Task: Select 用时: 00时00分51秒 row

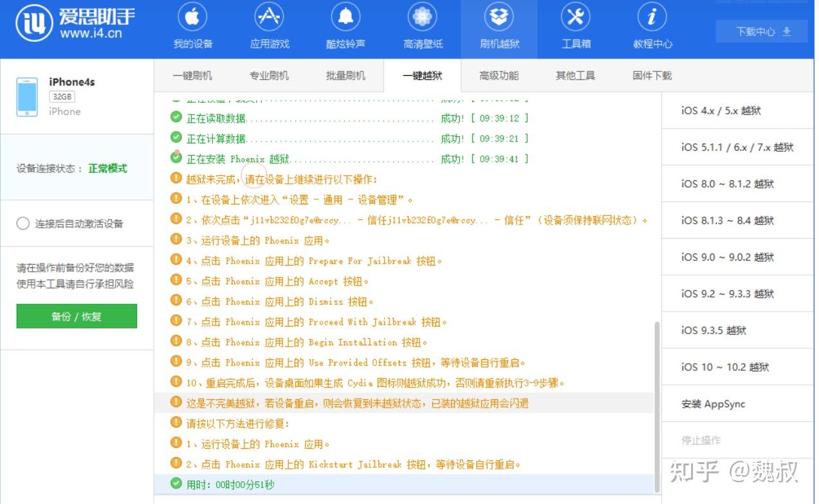Action: (x=404, y=484)
